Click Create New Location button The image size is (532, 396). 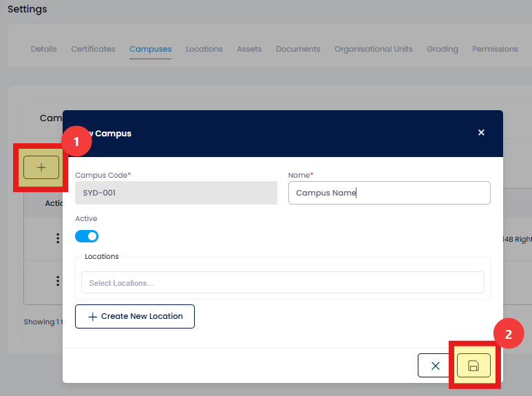pos(135,317)
